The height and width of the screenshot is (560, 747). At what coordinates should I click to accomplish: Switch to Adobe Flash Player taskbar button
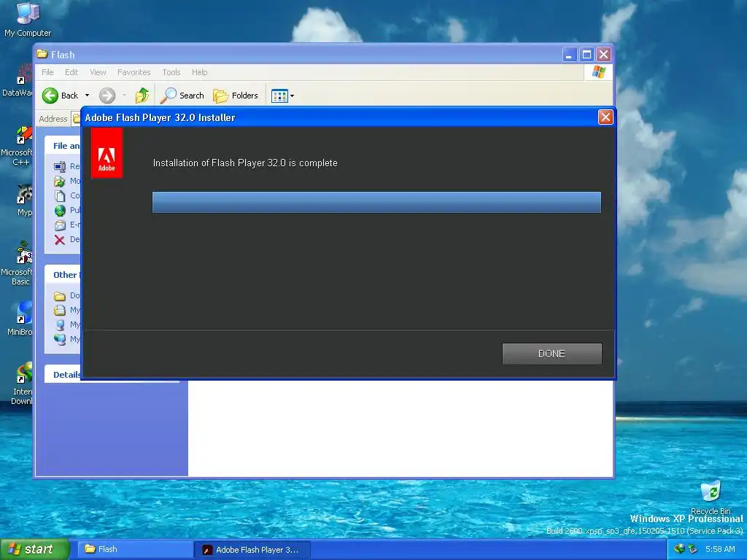coord(253,550)
